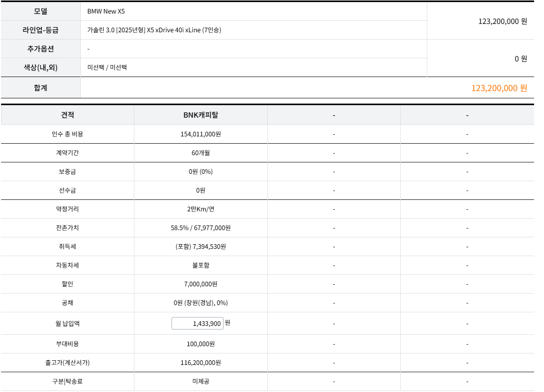This screenshot has height=392, width=544.
Task: Click the orange 합계 total amount
Action: [499, 87]
